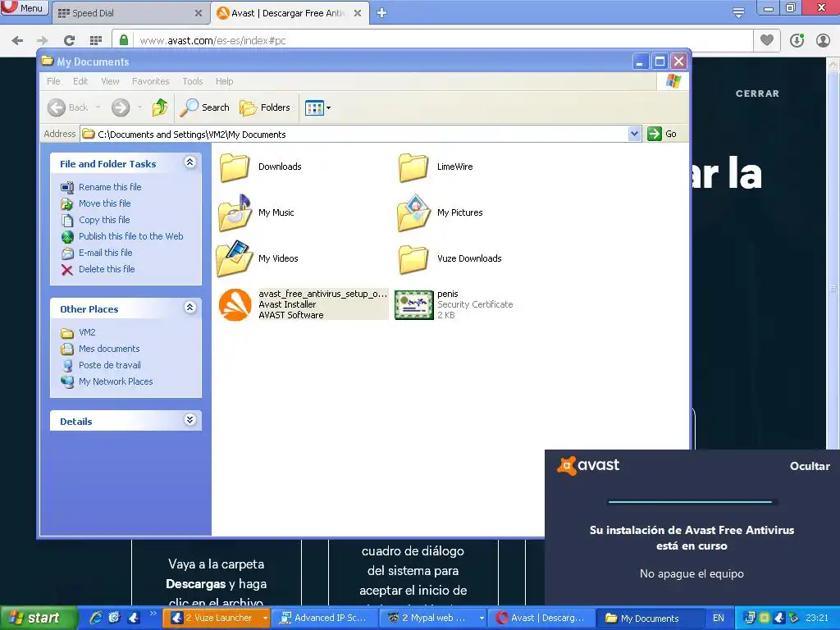Select the My Pictures folder icon
Screen dimensions: 840x630
pyautogui.click(x=413, y=212)
